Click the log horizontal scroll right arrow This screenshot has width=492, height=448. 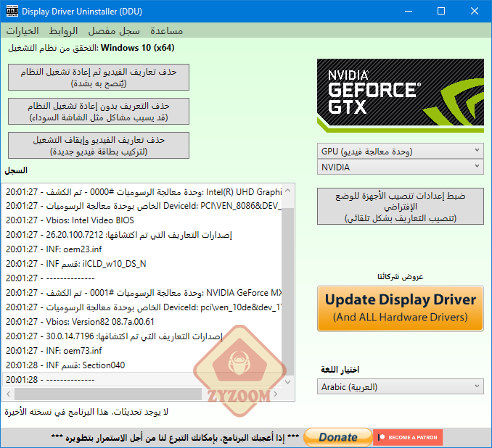pyautogui.click(x=276, y=394)
